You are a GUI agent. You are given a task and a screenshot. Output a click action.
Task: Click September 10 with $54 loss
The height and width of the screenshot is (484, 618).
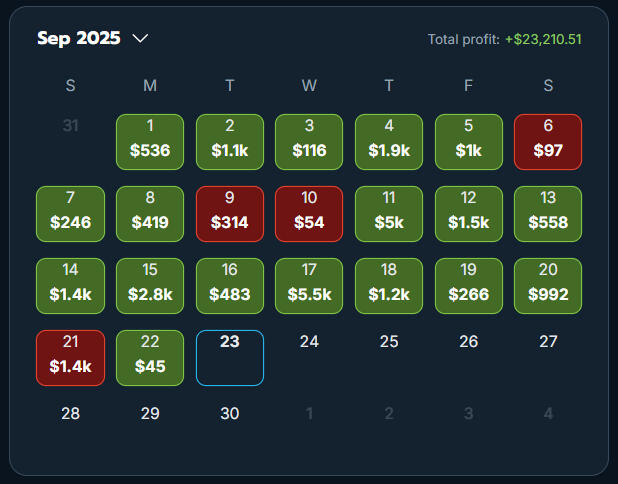[309, 213]
